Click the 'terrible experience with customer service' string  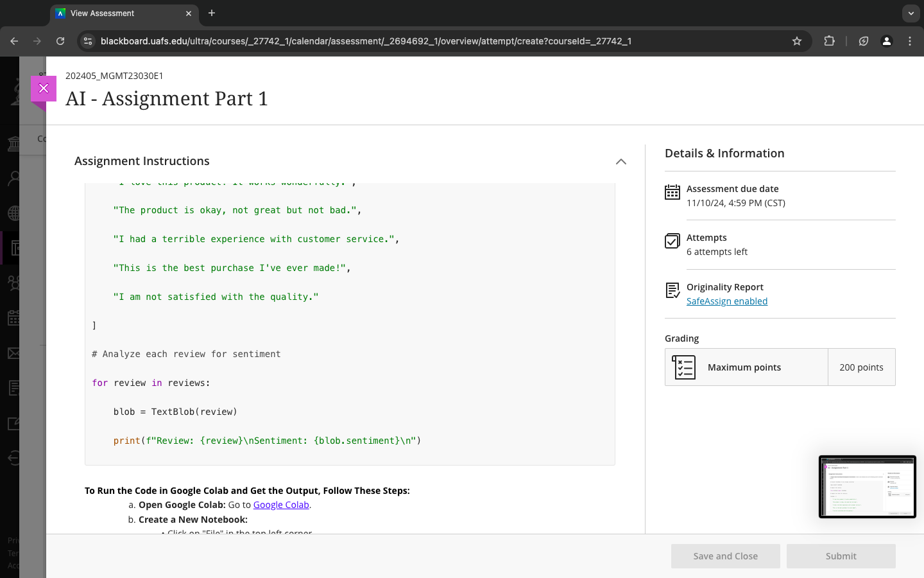pos(256,239)
